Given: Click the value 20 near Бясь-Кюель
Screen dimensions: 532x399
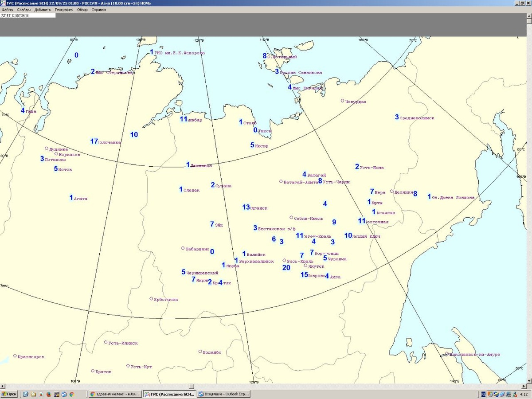Looking at the screenshot, I should coord(286,267).
